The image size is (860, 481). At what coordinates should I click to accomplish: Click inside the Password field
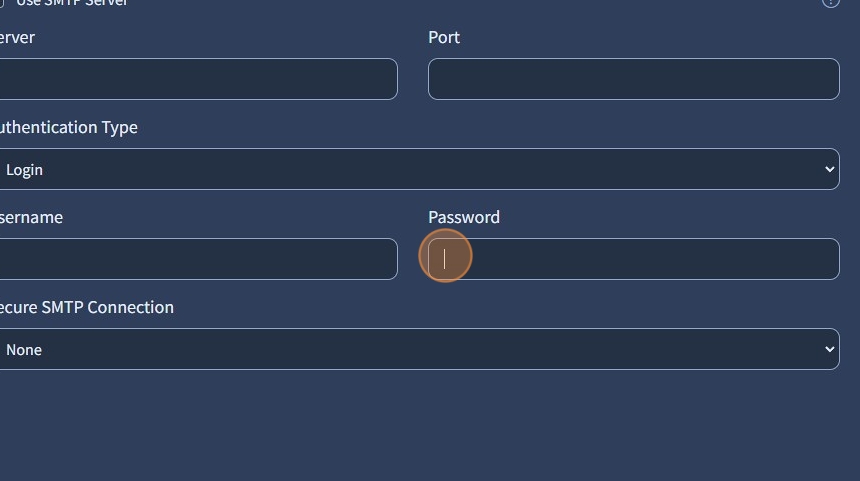pyautogui.click(x=633, y=259)
